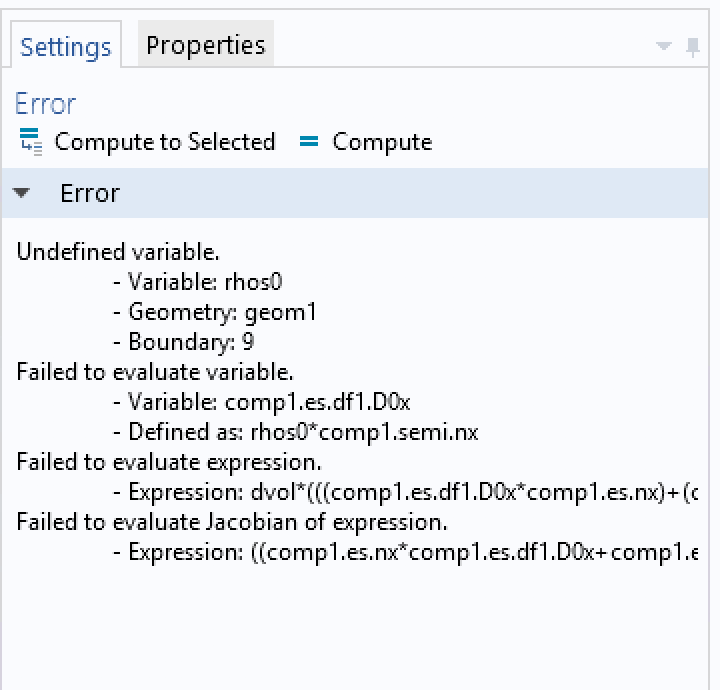Image resolution: width=720 pixels, height=690 pixels.
Task: Click the 'Geometry: geom1' detail line
Action: click(222, 312)
